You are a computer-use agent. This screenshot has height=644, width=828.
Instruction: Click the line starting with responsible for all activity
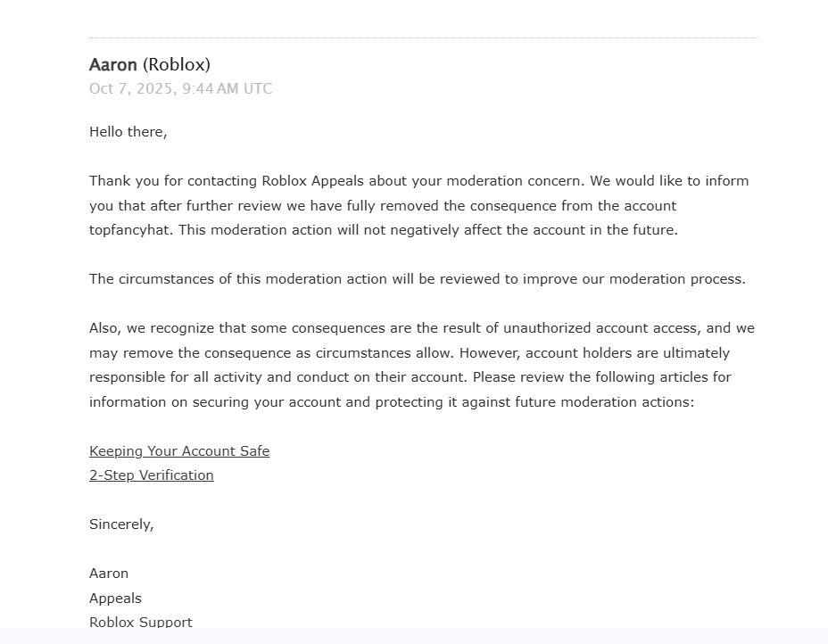pos(410,377)
